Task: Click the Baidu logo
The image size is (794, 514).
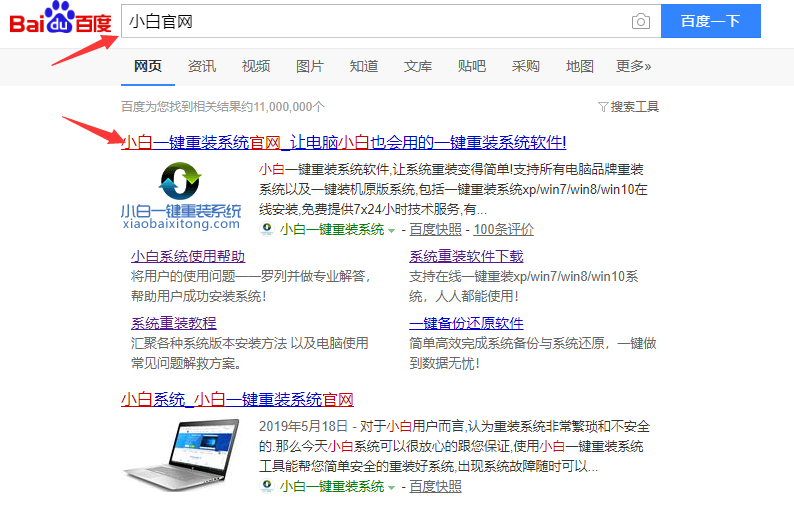Action: point(60,18)
